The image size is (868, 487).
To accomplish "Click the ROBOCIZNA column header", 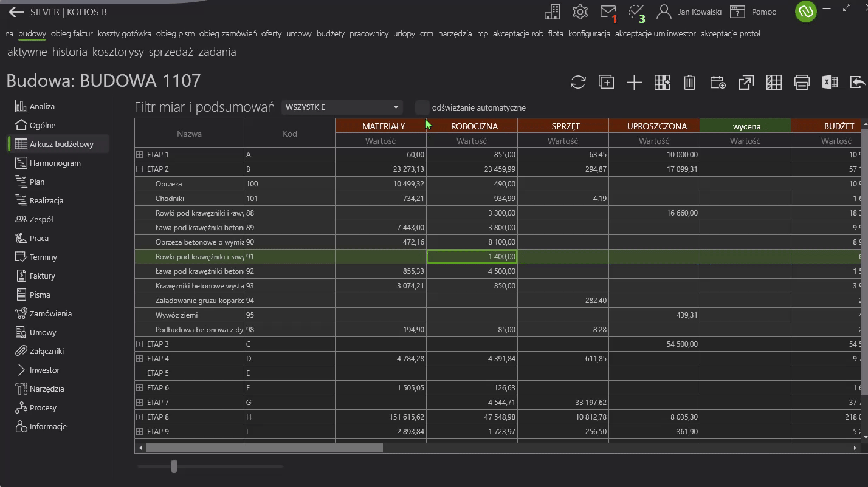I will click(x=472, y=126).
